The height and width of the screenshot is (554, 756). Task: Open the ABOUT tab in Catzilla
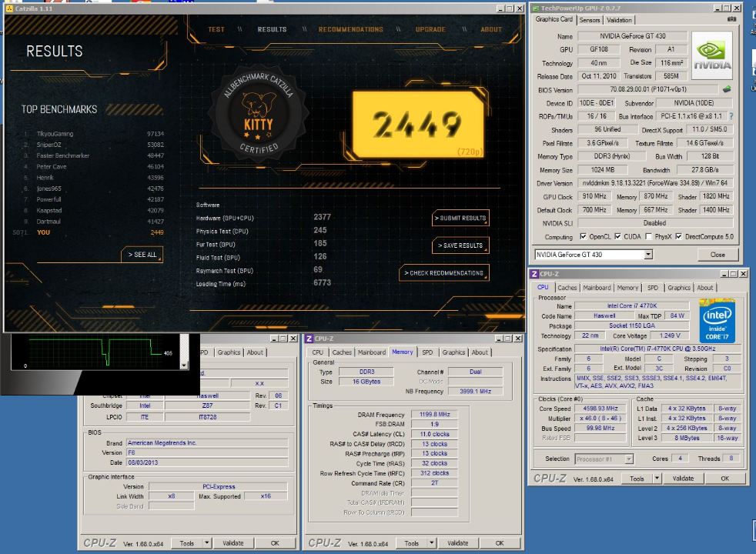(491, 29)
